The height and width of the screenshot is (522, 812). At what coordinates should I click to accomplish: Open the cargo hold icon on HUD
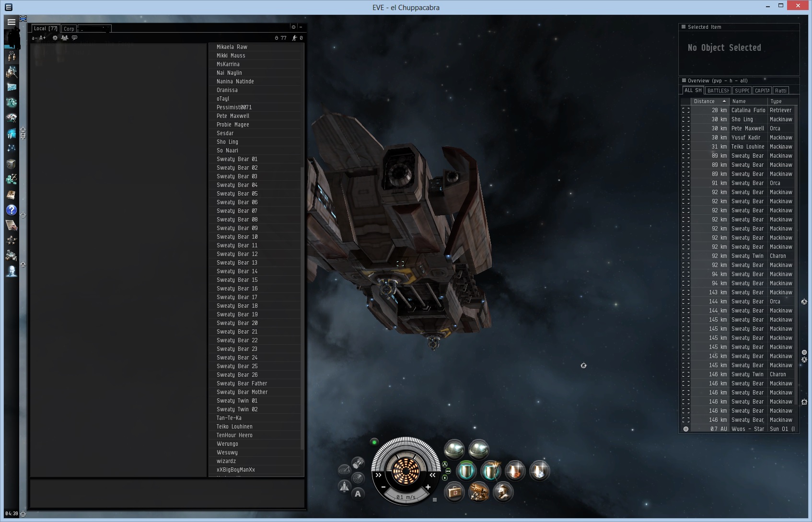point(358,463)
